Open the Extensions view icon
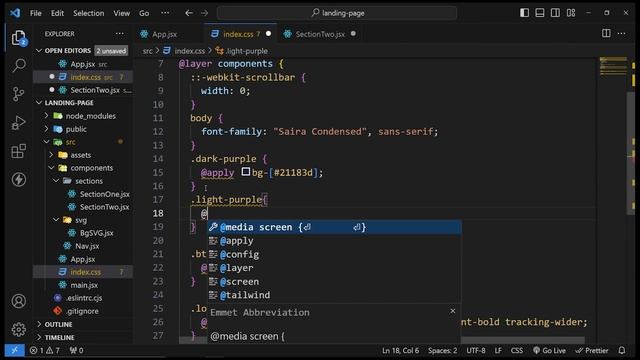This screenshot has height=360, width=640. click(18, 151)
